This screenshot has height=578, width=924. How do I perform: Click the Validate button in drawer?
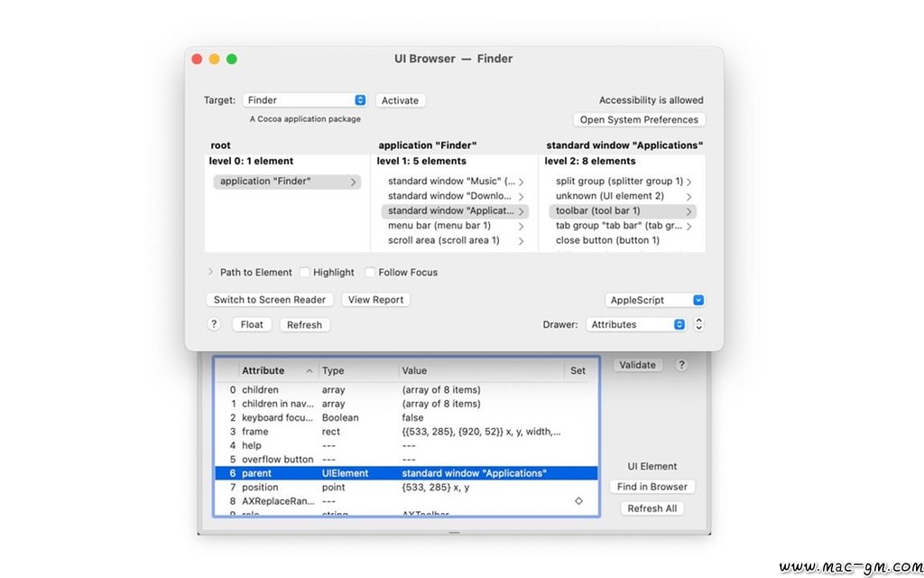[x=638, y=365]
